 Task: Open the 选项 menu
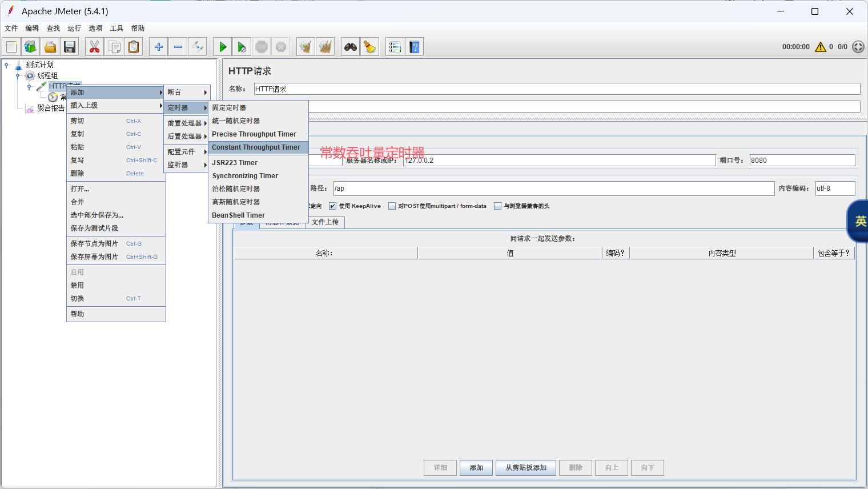point(95,28)
